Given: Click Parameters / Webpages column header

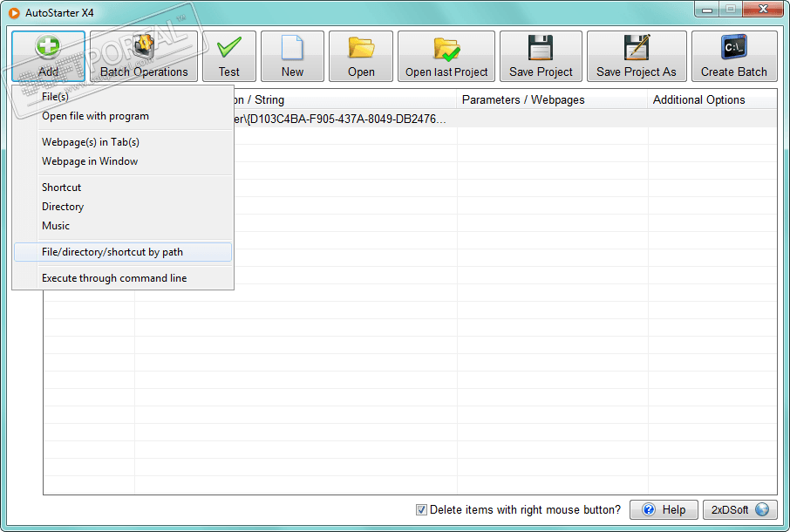Looking at the screenshot, I should pyautogui.click(x=552, y=99).
